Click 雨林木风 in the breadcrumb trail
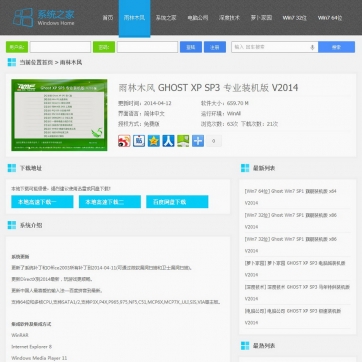This screenshot has width=362, height=362. pyautogui.click(x=71, y=62)
